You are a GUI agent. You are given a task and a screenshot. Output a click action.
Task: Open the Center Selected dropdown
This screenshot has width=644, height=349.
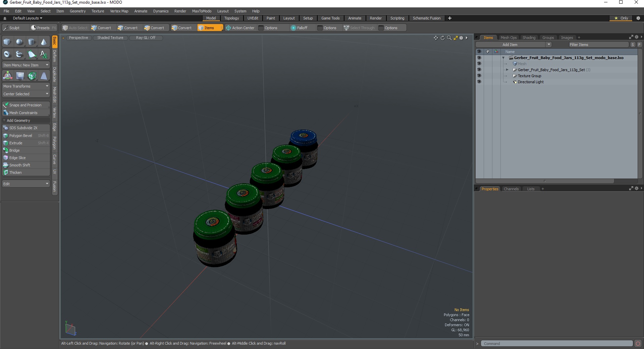(26, 94)
